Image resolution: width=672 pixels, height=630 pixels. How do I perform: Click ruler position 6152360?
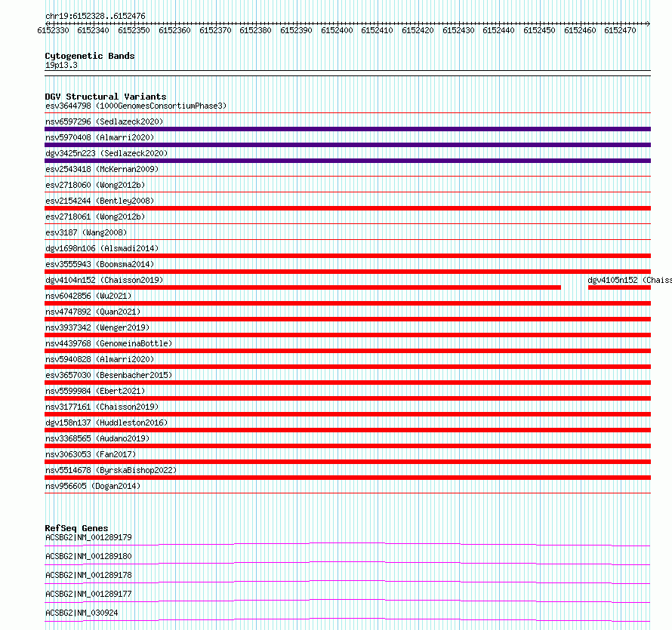point(174,30)
